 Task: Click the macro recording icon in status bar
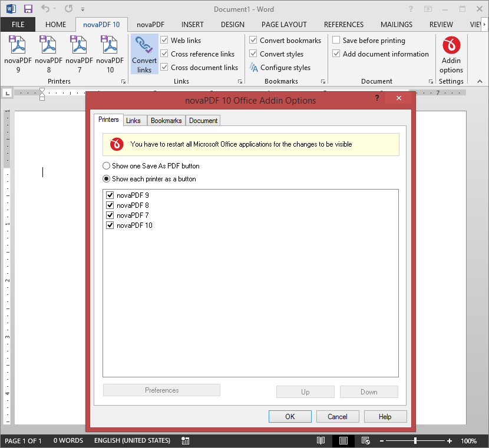pos(185,440)
